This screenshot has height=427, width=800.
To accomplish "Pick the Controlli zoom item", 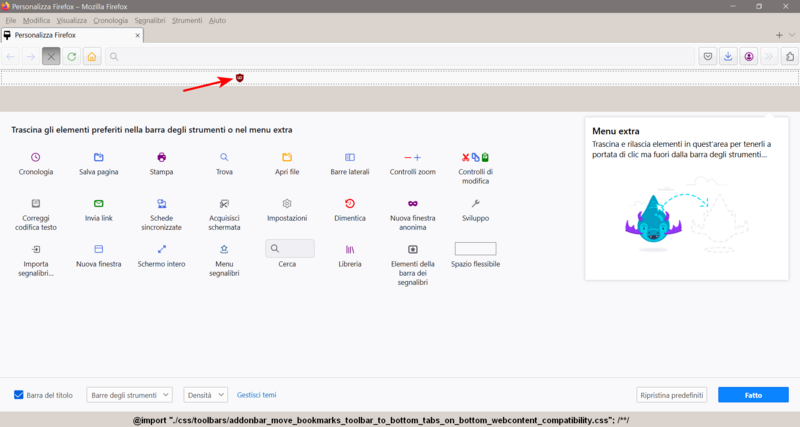I will (412, 158).
